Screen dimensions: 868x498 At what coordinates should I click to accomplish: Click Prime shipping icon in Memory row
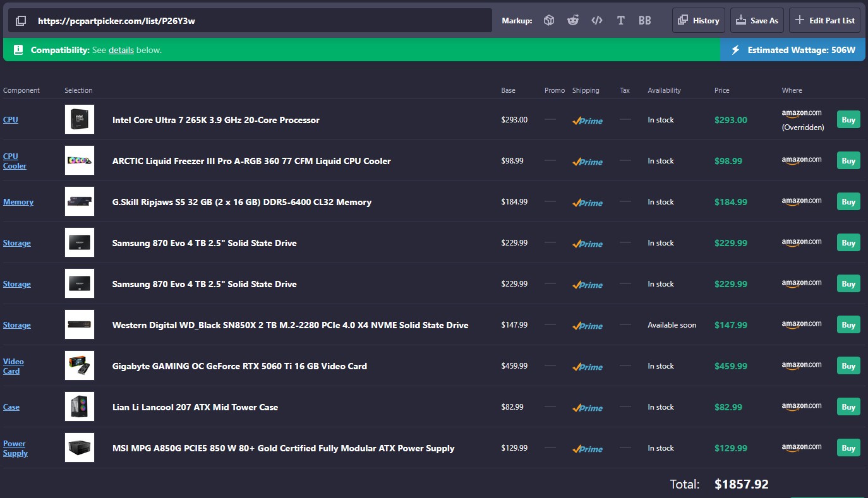tap(588, 203)
